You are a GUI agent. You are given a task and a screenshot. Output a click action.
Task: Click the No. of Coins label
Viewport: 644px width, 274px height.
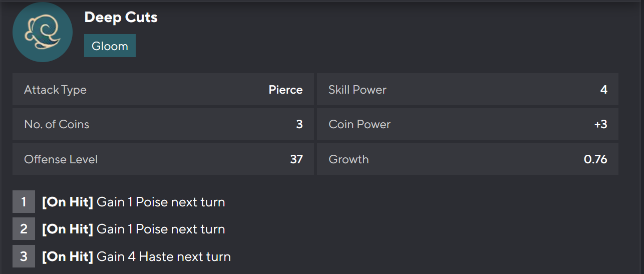pyautogui.click(x=57, y=124)
